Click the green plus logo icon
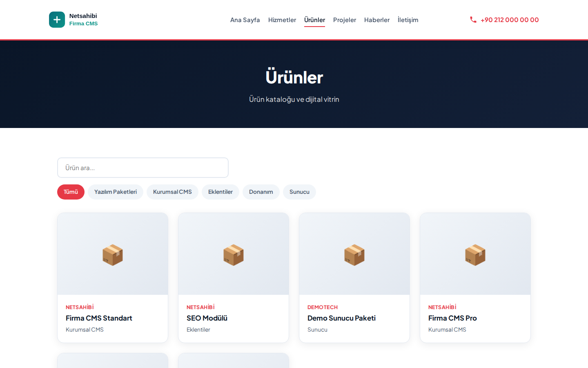The height and width of the screenshot is (368, 588). tap(57, 20)
